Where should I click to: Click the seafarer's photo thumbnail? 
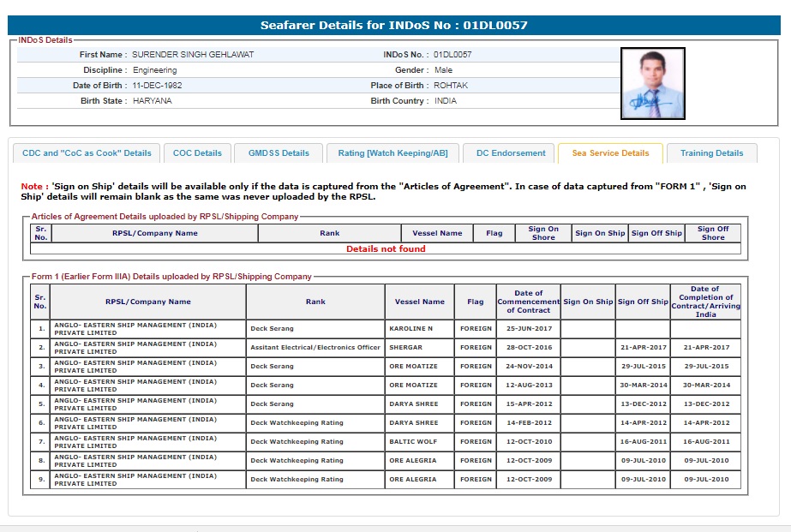pyautogui.click(x=652, y=83)
